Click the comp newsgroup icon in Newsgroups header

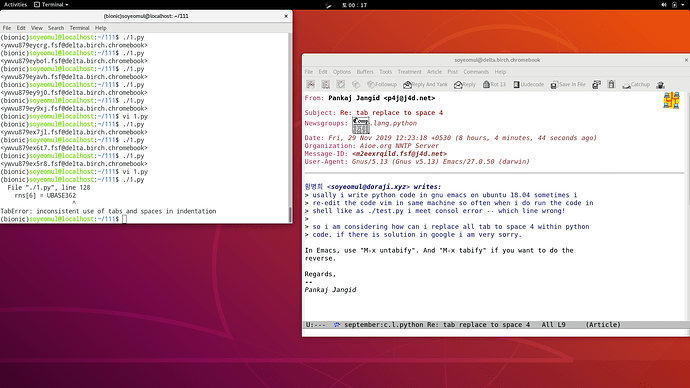click(x=360, y=125)
